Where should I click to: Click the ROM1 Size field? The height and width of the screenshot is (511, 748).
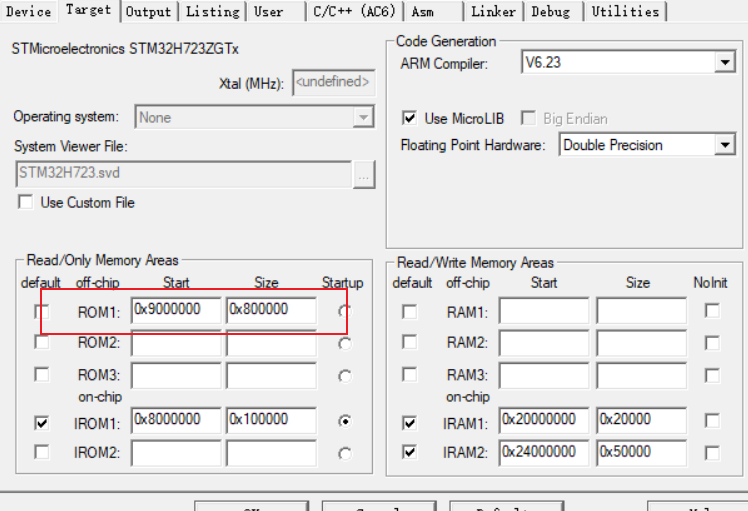[x=271, y=310]
